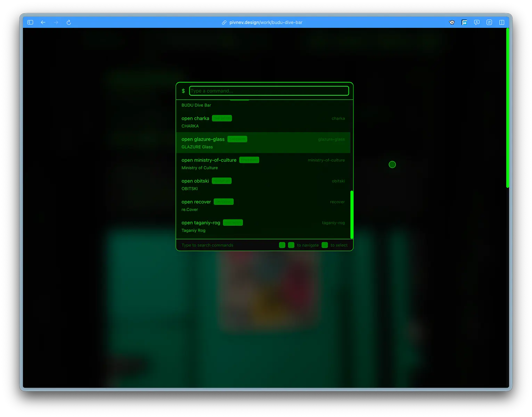Open the blue arrow extension icon

click(464, 22)
